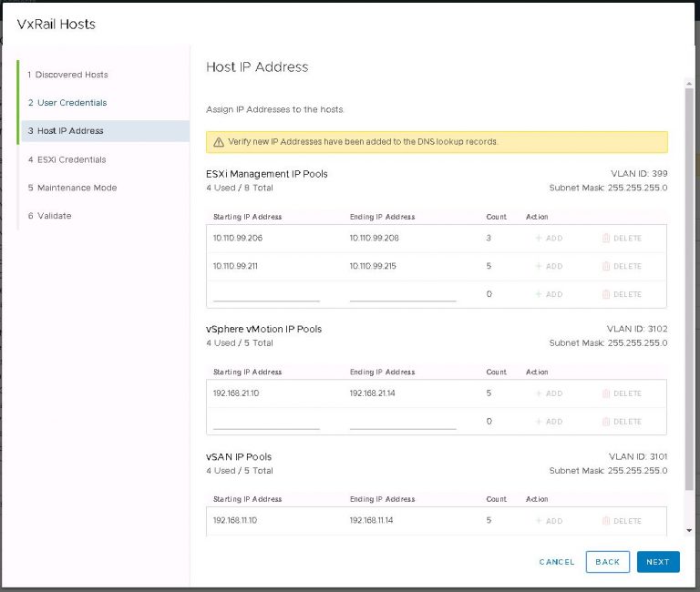Click DELETE in the 192.168.21.10 row
This screenshot has height=592, width=700.
[622, 393]
